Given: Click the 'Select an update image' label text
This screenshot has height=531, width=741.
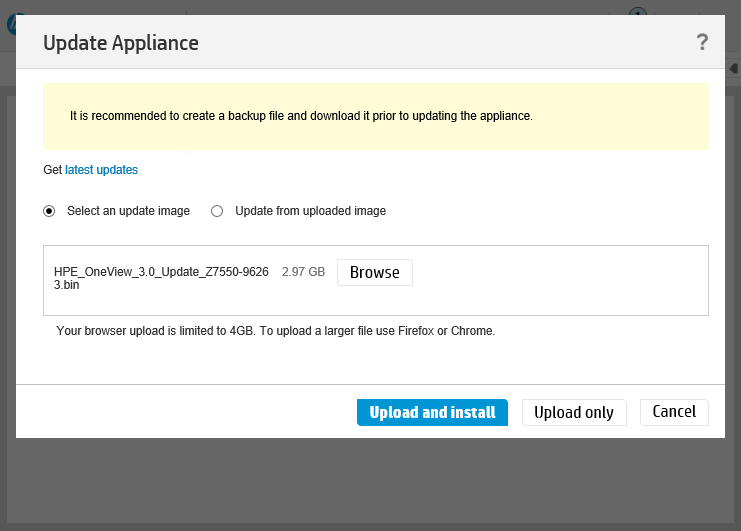Looking at the screenshot, I should click(128, 211).
